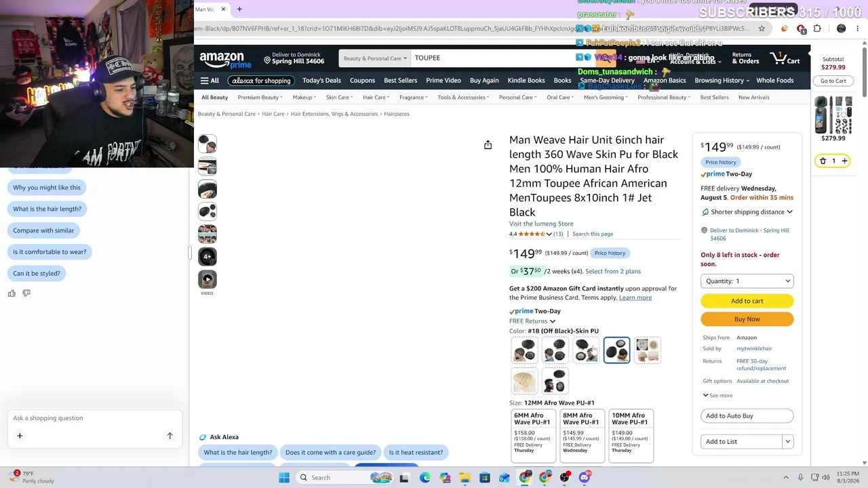The width and height of the screenshot is (868, 488).
Task: Open the shopping cart icon
Action: [785, 59]
